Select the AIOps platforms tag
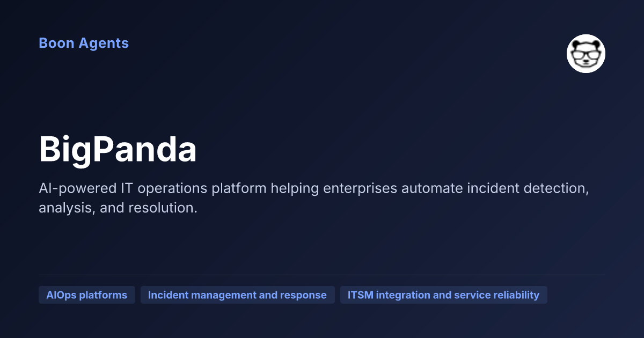 [87, 295]
